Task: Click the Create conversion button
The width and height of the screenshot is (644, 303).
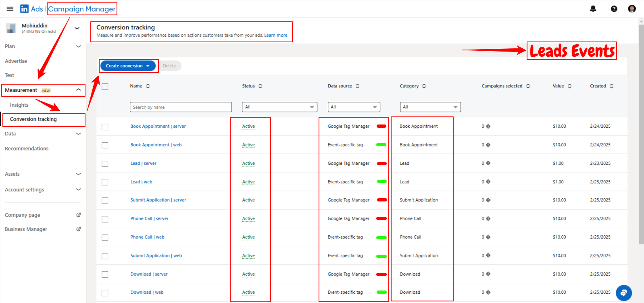Action: pyautogui.click(x=127, y=66)
